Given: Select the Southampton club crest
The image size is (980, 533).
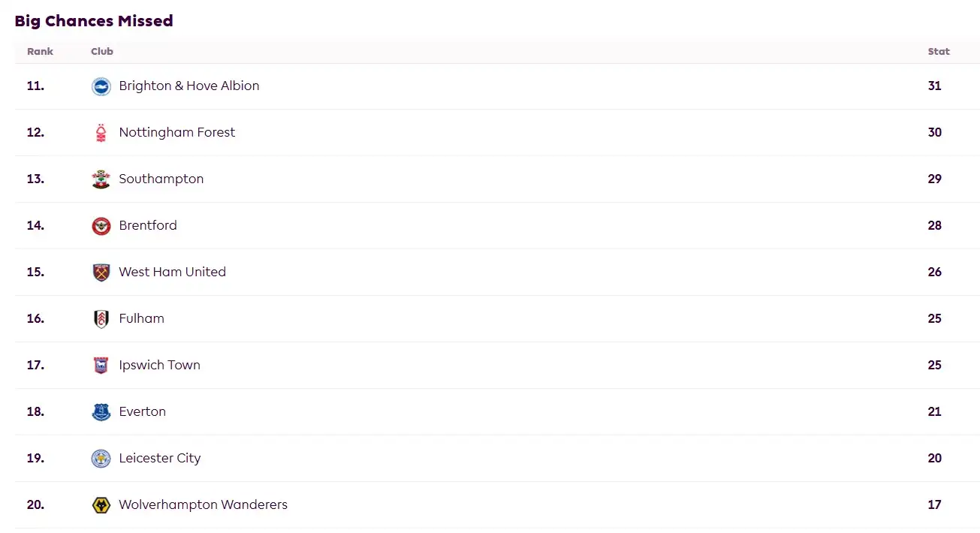Looking at the screenshot, I should point(101,179).
